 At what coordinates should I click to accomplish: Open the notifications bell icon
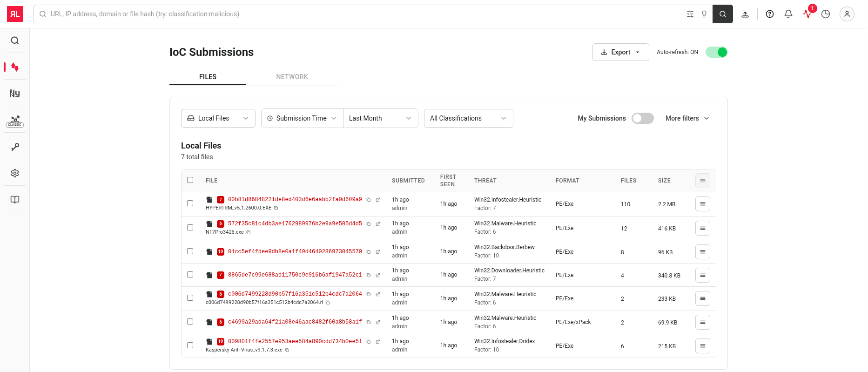point(788,14)
